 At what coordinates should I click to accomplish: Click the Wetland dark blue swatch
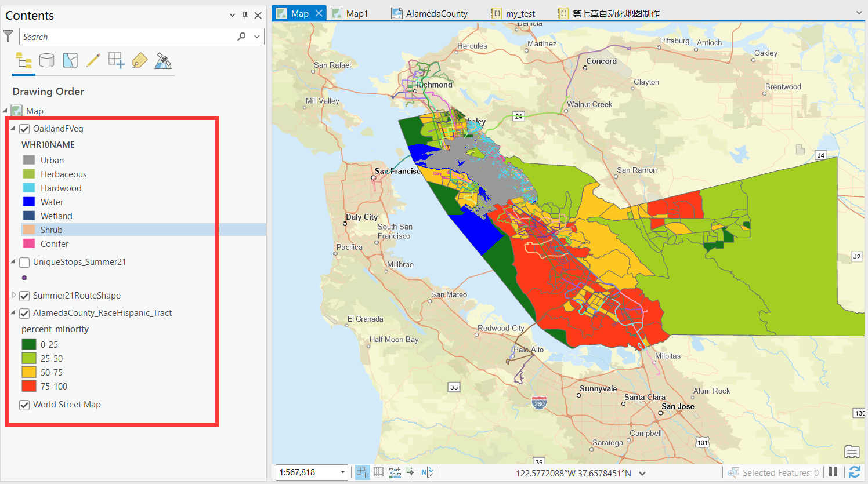29,216
